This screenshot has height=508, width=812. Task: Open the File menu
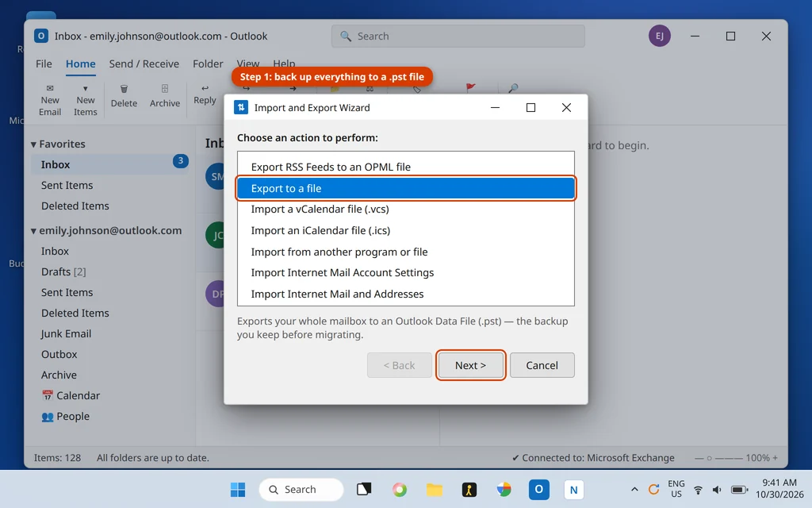[x=44, y=63]
